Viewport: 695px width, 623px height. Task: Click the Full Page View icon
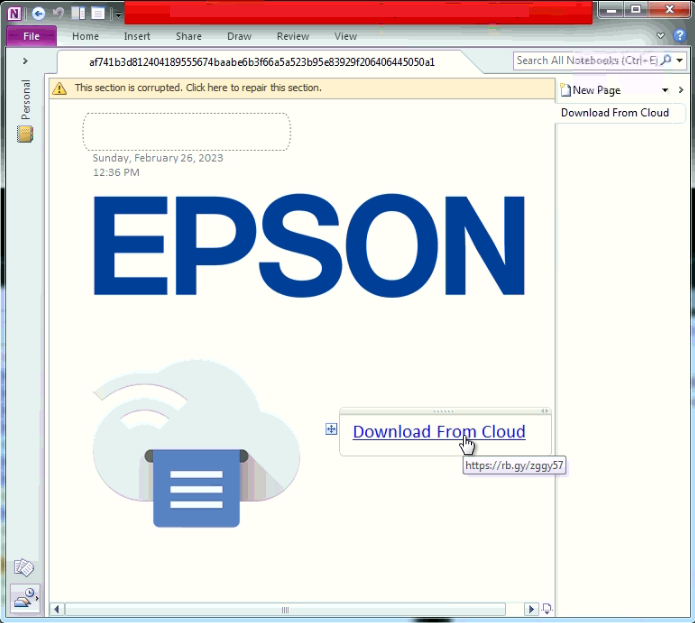pos(98,13)
